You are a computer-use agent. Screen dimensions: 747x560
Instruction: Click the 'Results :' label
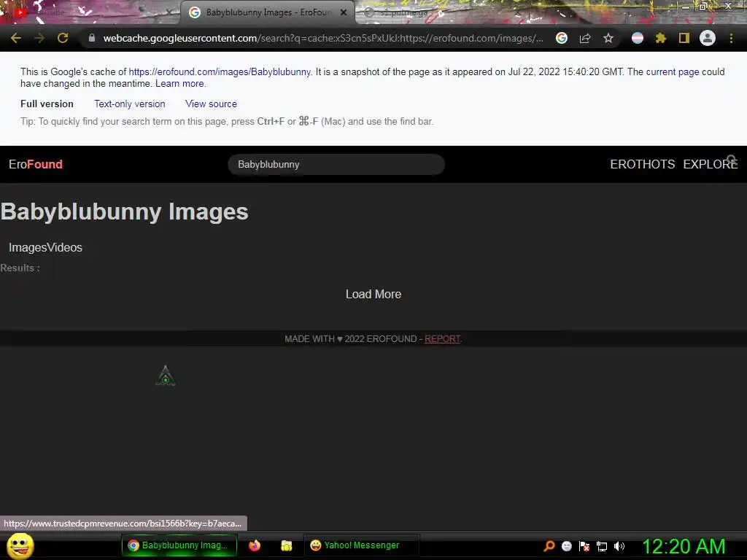[20, 268]
